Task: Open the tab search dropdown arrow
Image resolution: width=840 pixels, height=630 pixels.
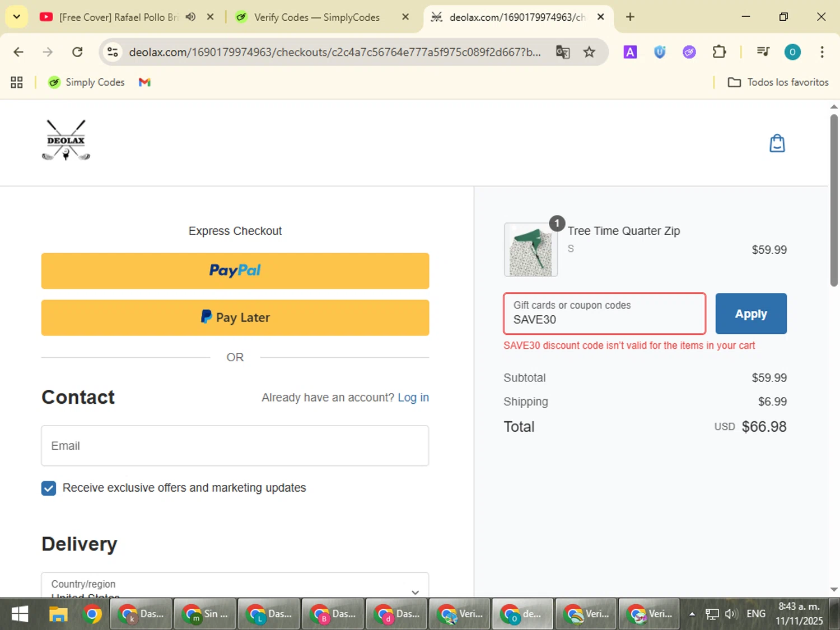Action: [x=17, y=17]
